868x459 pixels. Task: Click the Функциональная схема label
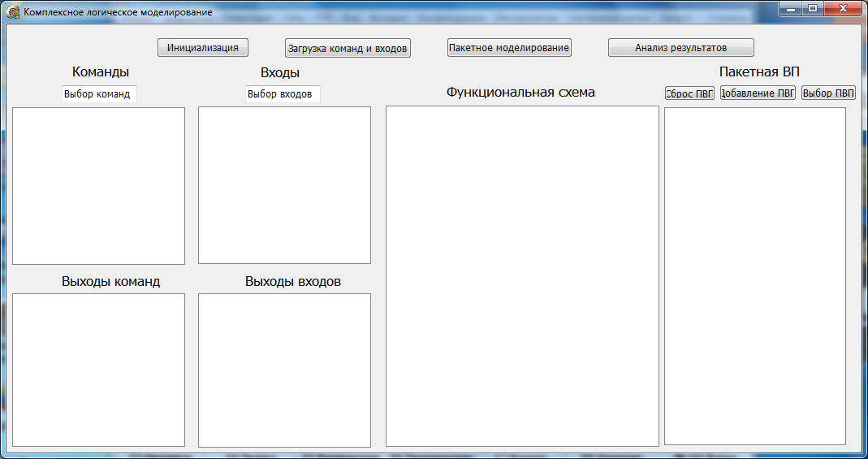(x=521, y=93)
